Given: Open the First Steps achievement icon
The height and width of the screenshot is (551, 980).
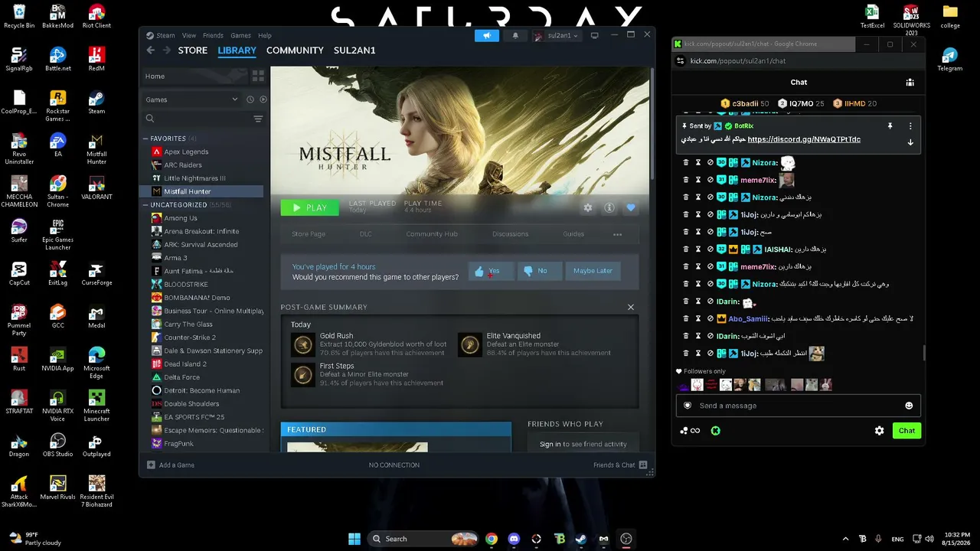Looking at the screenshot, I should 303,374.
